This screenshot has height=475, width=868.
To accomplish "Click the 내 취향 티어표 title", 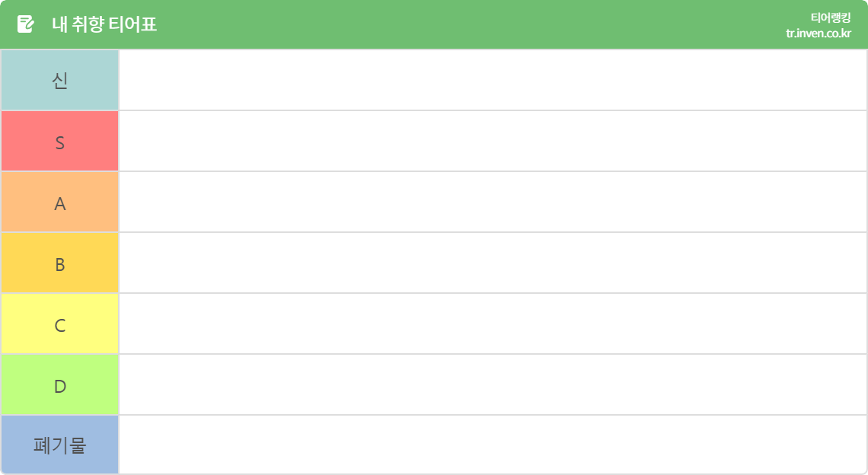I will click(104, 24).
